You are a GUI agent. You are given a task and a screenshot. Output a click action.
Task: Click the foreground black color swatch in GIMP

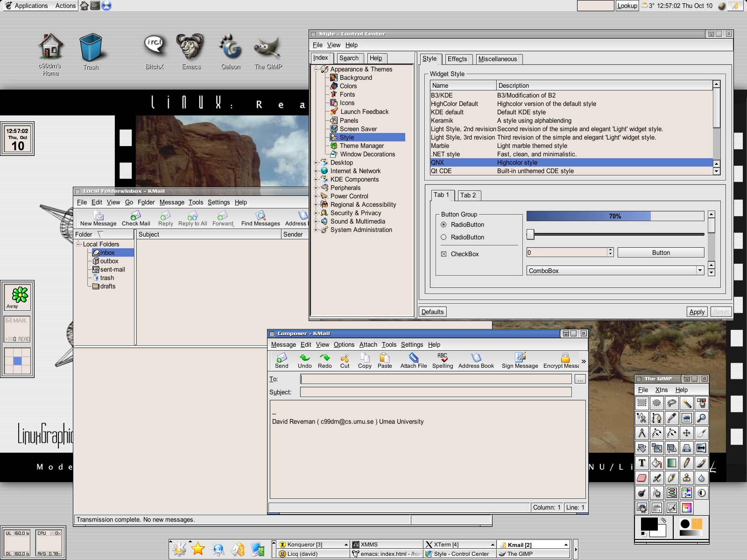[x=649, y=524]
